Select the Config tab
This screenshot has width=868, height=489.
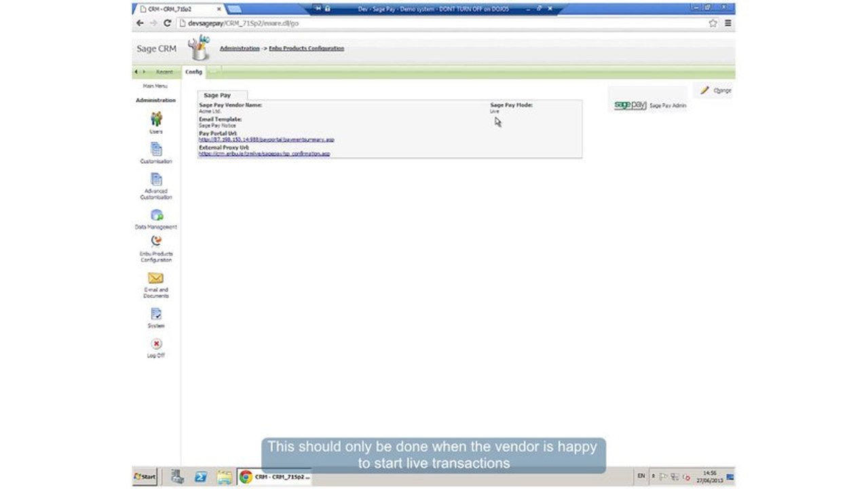(193, 72)
